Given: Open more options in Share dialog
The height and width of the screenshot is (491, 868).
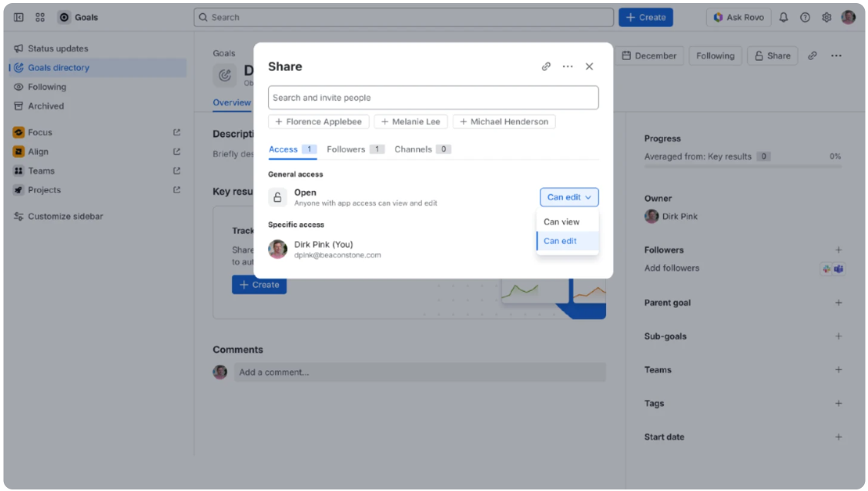Looking at the screenshot, I should pyautogui.click(x=568, y=66).
